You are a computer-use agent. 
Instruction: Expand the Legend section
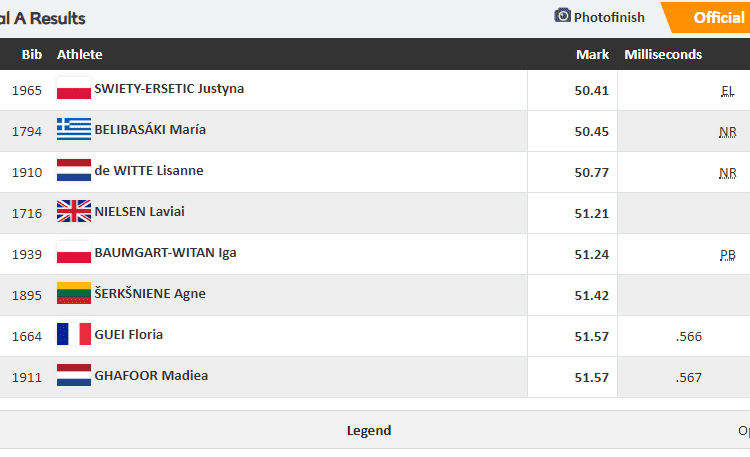click(369, 431)
